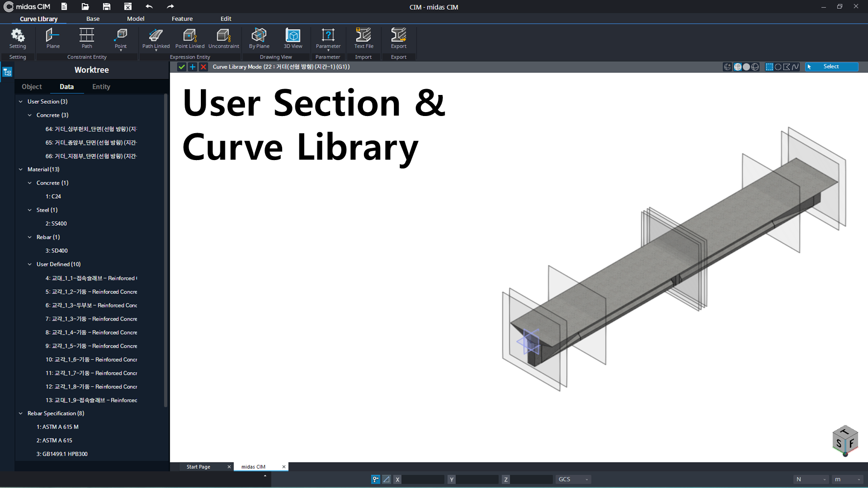
Task: Open the Setting tool in the ribbon
Action: click(x=18, y=38)
